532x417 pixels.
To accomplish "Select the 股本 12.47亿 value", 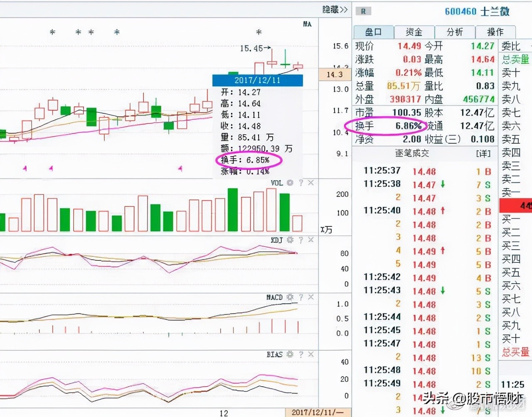I will (477, 113).
